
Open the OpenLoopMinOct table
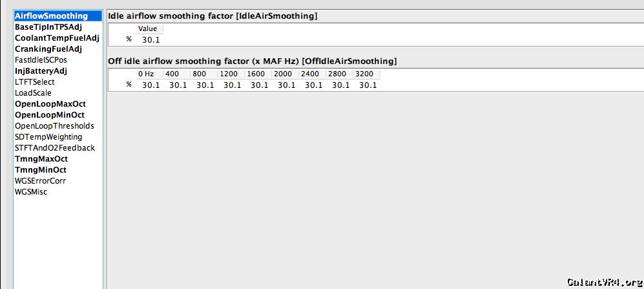50,115
